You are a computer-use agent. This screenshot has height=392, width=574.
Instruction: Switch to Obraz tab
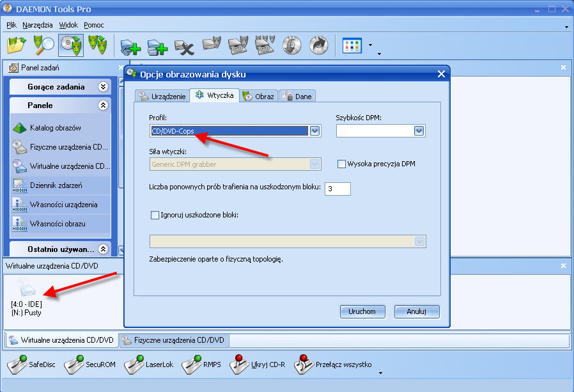(258, 97)
